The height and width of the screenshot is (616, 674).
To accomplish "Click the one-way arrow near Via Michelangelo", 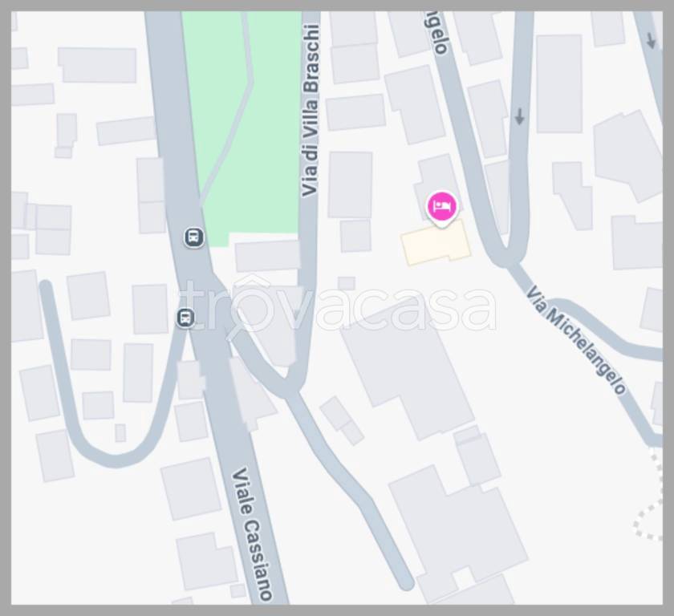I will 519,116.
